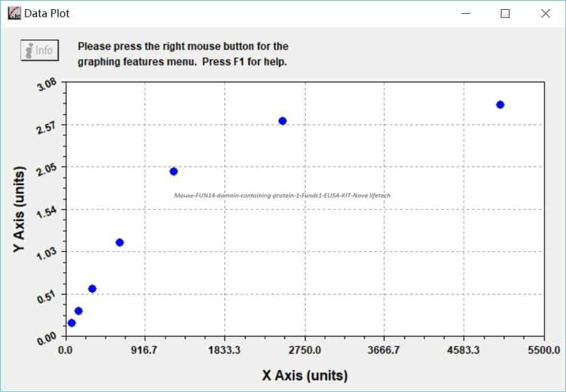Click the 4583.3 x-axis label
The height and width of the screenshot is (392, 566).
464,350
